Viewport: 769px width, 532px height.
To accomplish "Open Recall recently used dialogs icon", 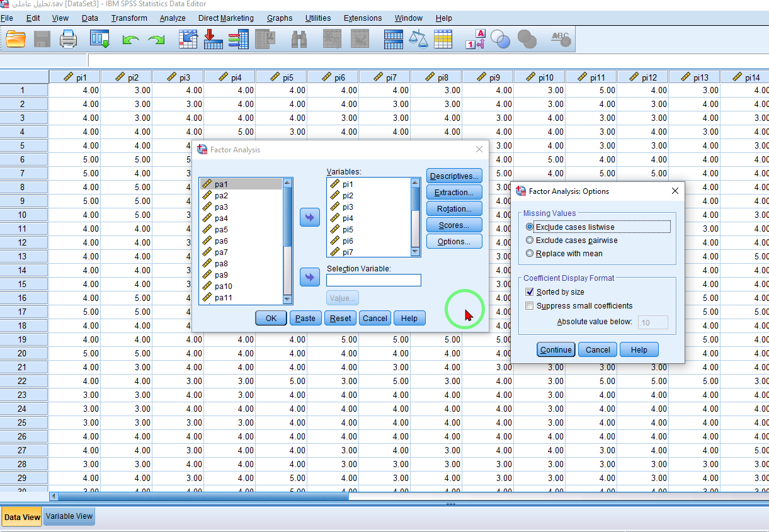I will point(100,40).
